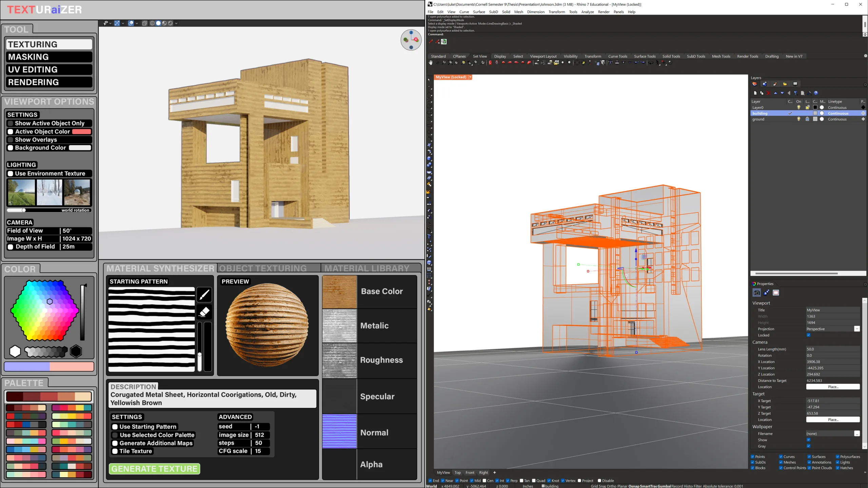868x488 pixels.
Task: Click the Generate Texture button
Action: point(154,469)
